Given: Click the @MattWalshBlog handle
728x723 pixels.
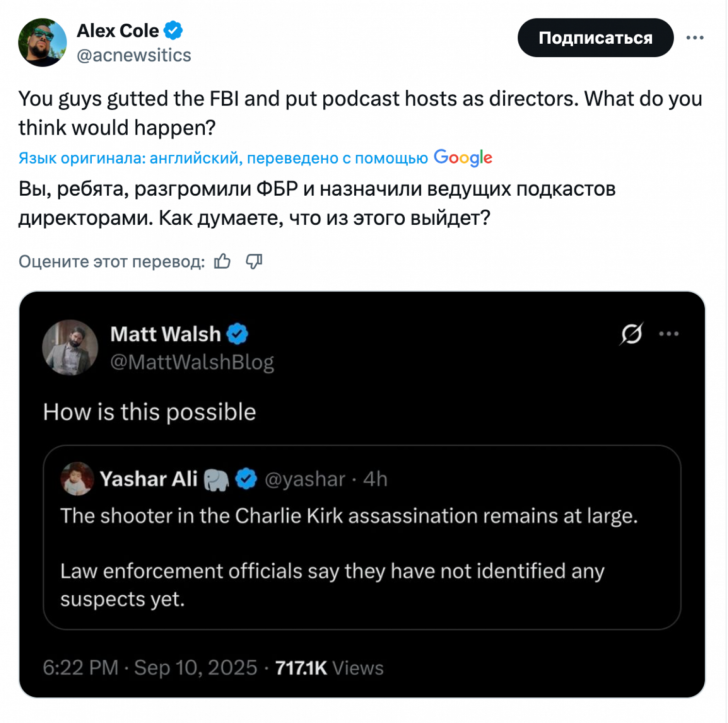Looking at the screenshot, I should (192, 362).
